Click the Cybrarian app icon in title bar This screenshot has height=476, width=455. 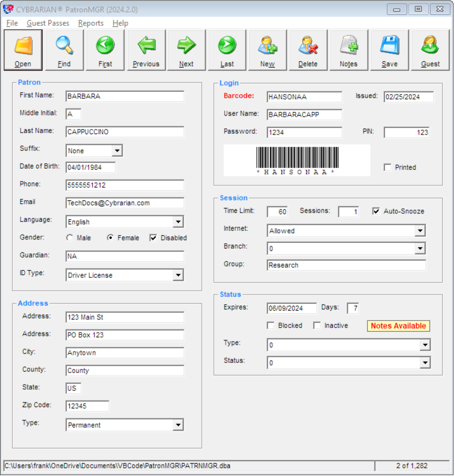8,9
